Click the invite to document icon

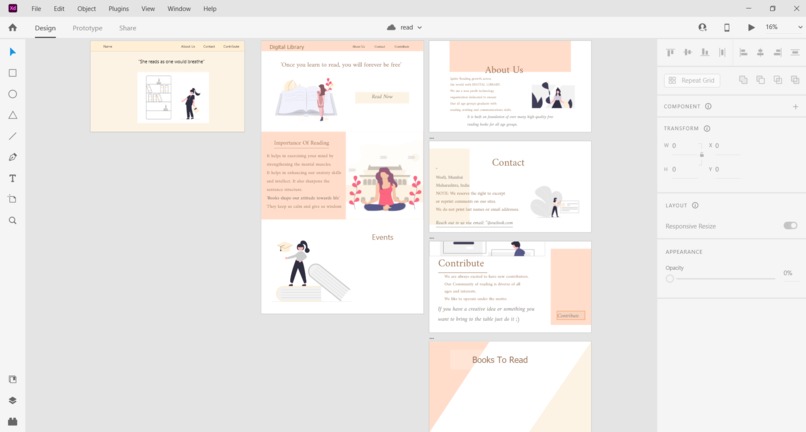pyautogui.click(x=702, y=27)
